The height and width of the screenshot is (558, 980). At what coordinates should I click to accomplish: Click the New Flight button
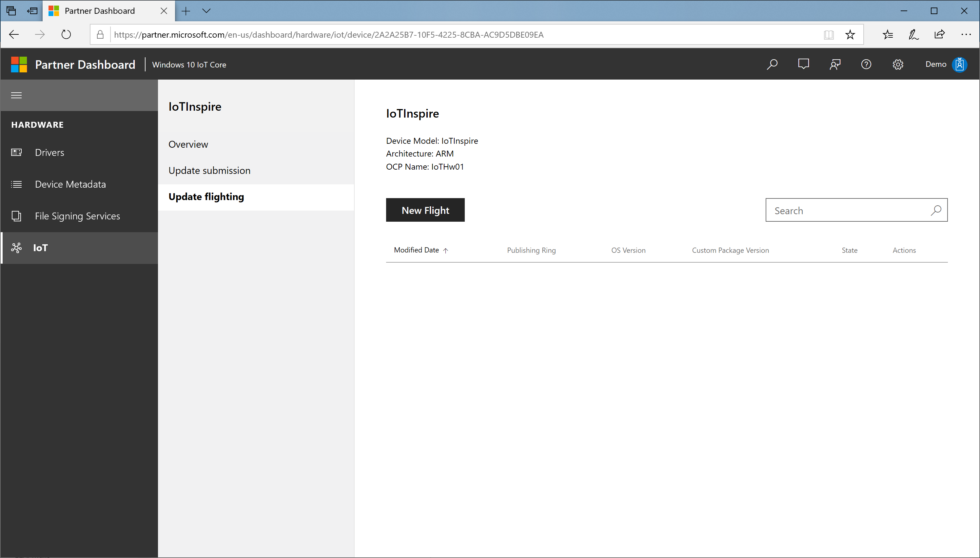pyautogui.click(x=425, y=211)
